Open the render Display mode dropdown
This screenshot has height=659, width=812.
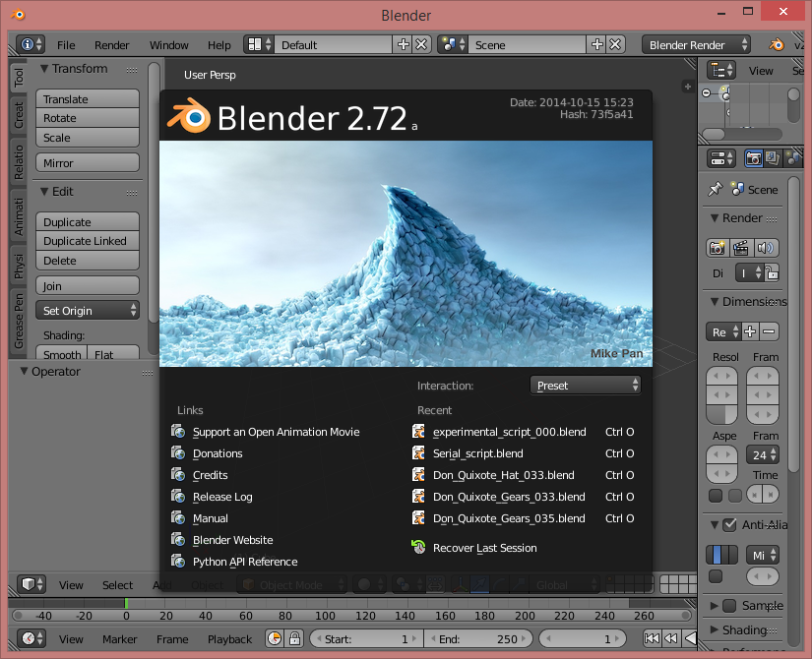749,272
